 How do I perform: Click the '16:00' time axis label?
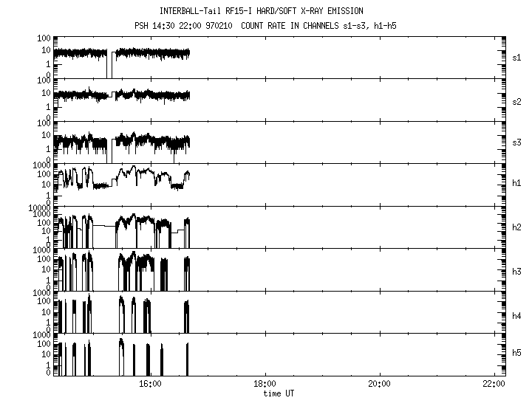150,384
